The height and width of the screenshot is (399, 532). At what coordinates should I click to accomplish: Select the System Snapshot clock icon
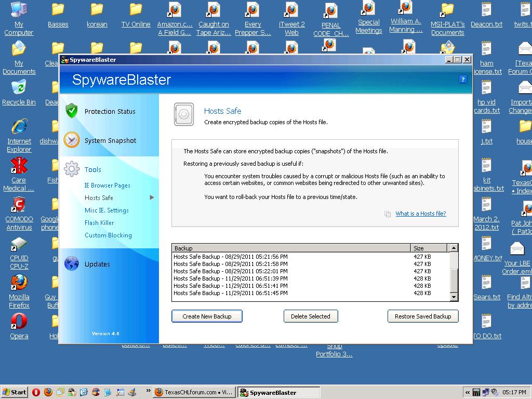72,140
